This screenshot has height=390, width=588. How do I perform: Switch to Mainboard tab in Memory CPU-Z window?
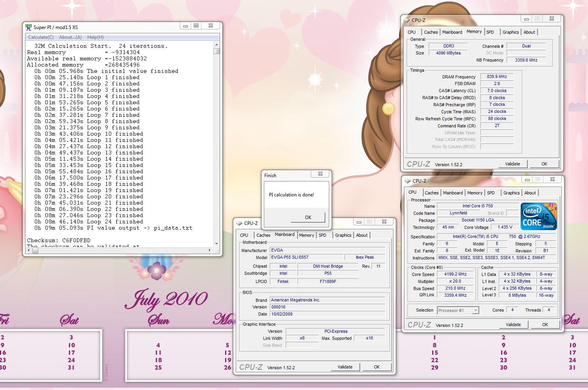(452, 32)
